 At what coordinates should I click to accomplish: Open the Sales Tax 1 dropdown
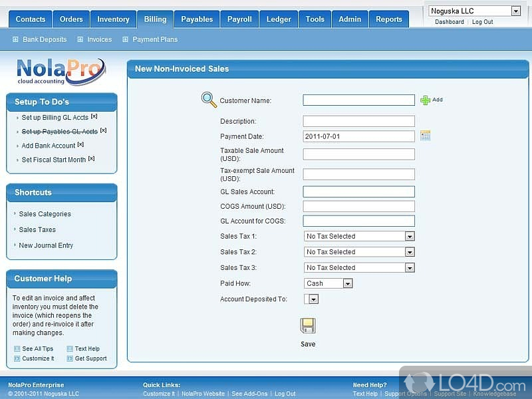[410, 236]
